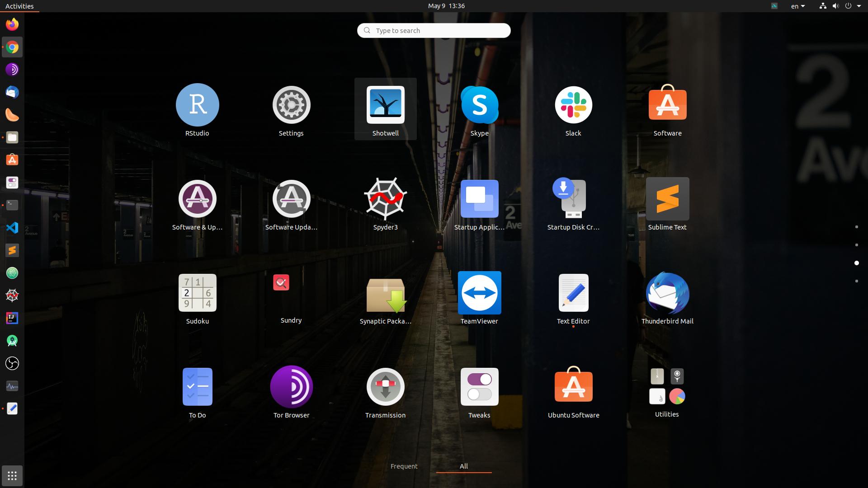Image resolution: width=868 pixels, height=488 pixels.
Task: Open the Tweaks application
Action: 479,386
